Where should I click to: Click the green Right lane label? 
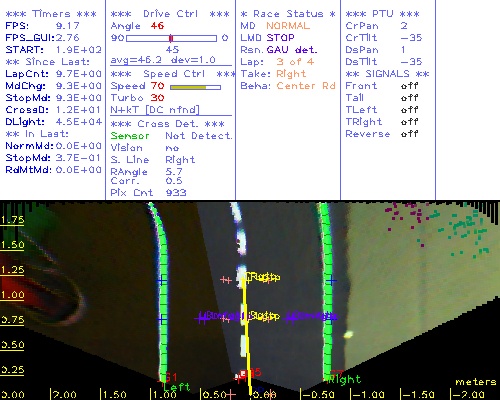click(x=344, y=379)
